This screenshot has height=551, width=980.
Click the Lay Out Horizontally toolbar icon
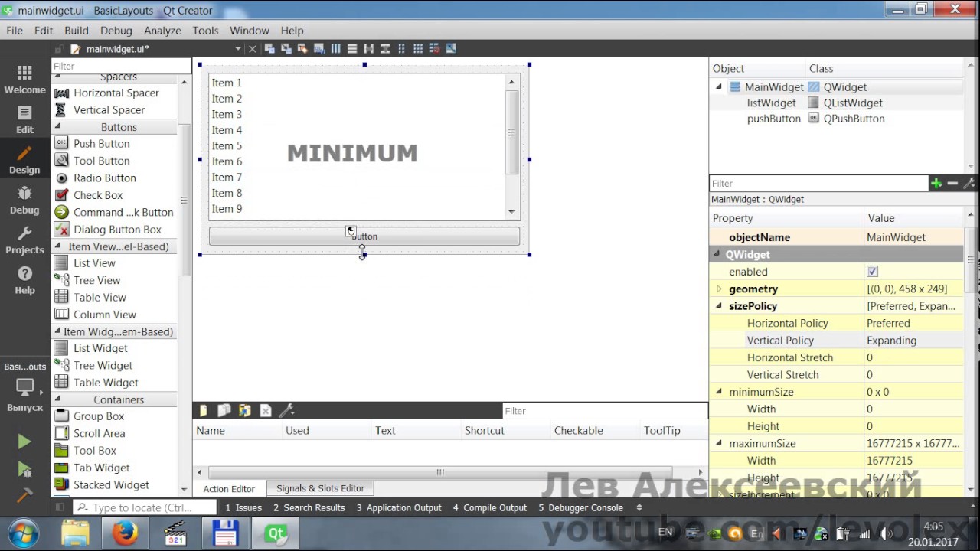point(335,49)
